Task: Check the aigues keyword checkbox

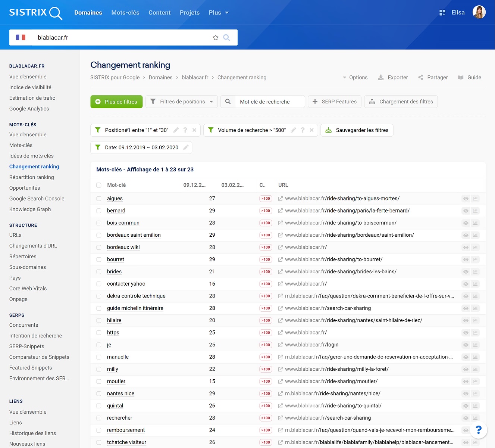Action: [99, 199]
